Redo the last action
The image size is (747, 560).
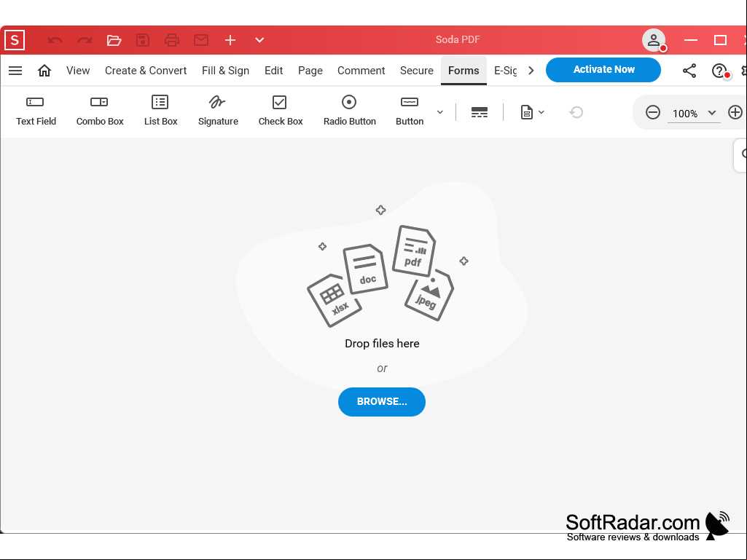85,40
